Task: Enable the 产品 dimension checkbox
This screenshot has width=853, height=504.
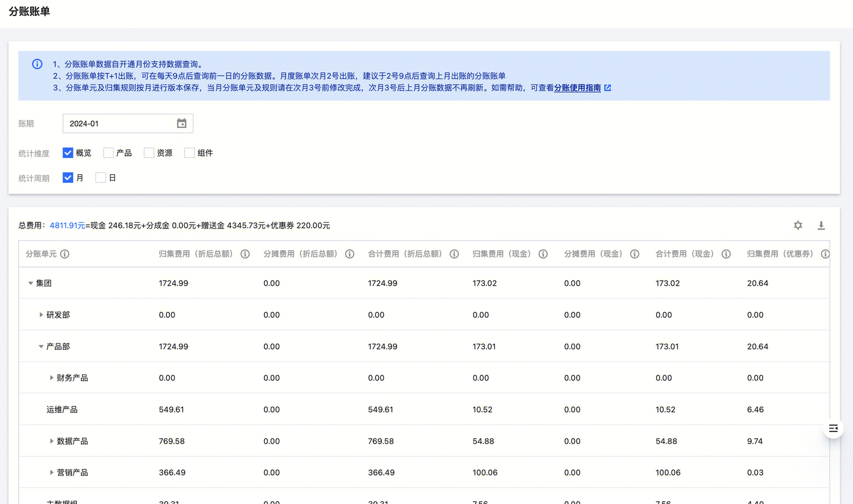Action: click(x=109, y=153)
